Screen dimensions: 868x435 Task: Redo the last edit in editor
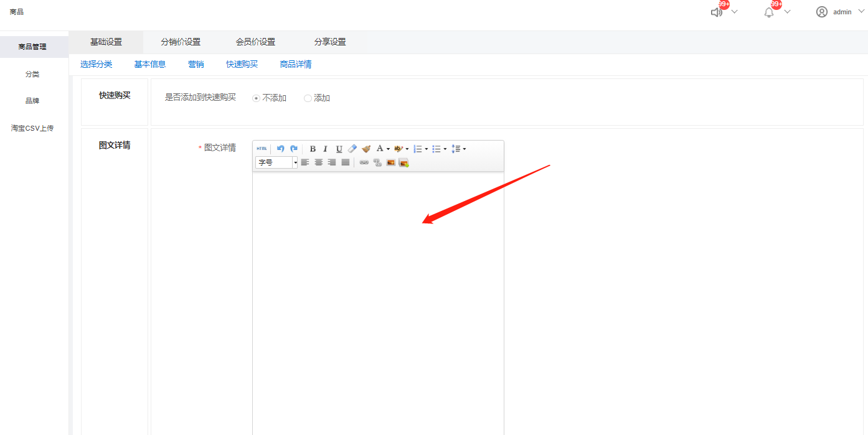click(x=294, y=149)
